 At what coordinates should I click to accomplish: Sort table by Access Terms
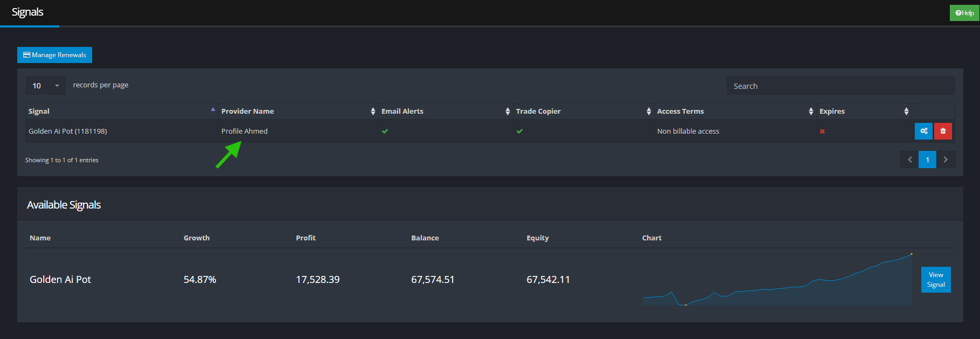[734, 111]
